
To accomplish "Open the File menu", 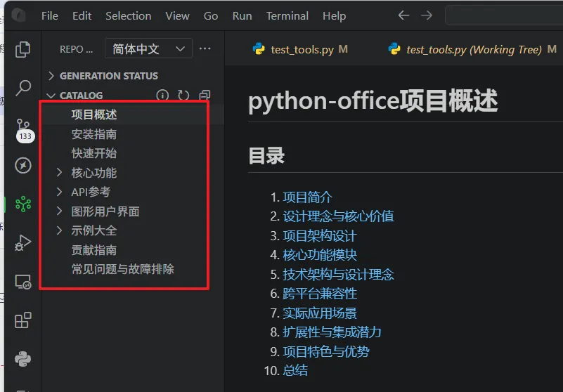I will (49, 15).
